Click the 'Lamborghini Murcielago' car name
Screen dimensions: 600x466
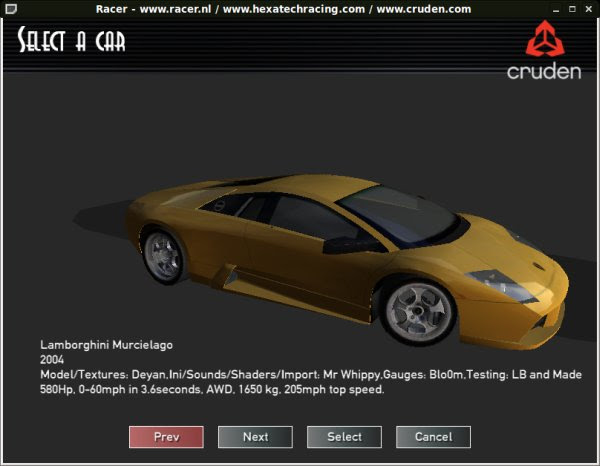coord(106,345)
